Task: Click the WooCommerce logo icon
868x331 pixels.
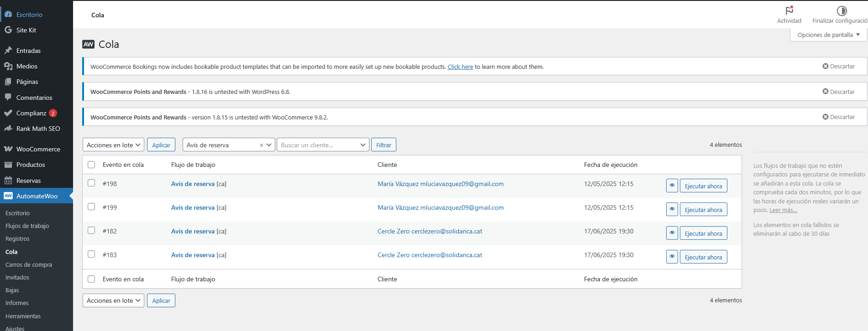Action: coord(8,149)
